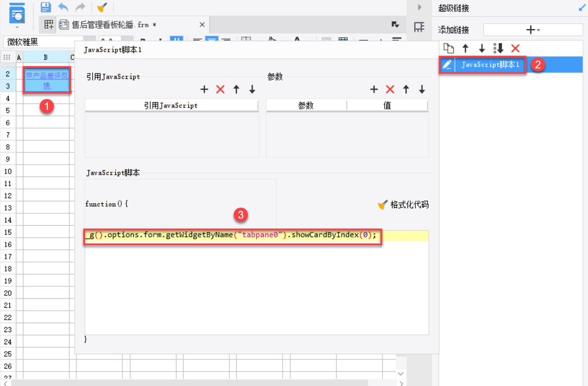Open the 添加链接 plus dropdown
The width and height of the screenshot is (588, 386).
[533, 30]
